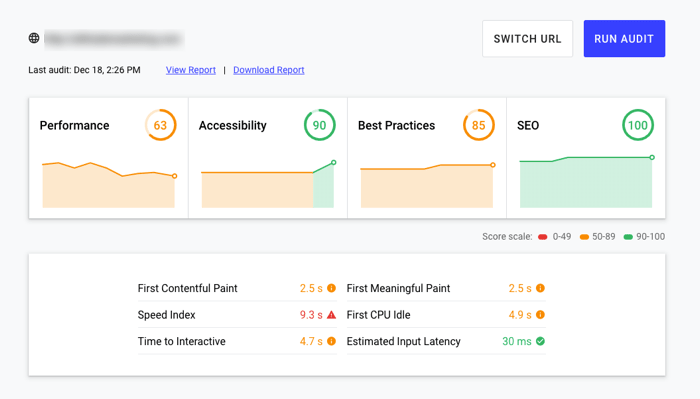Click the info icon for Time to Interactive
Screen dimensions: 700x399
click(x=331, y=341)
